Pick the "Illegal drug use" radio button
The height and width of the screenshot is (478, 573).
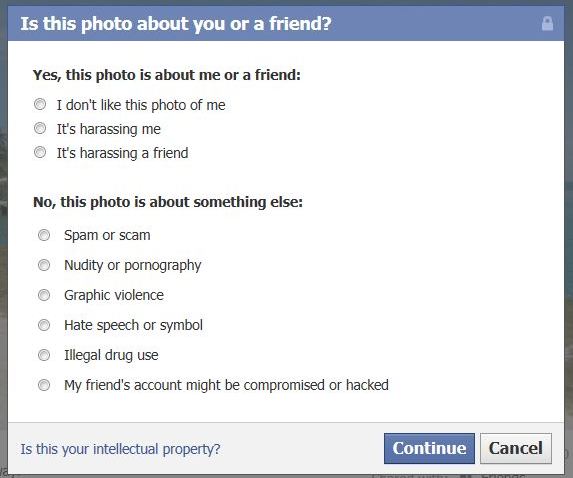tap(44, 355)
